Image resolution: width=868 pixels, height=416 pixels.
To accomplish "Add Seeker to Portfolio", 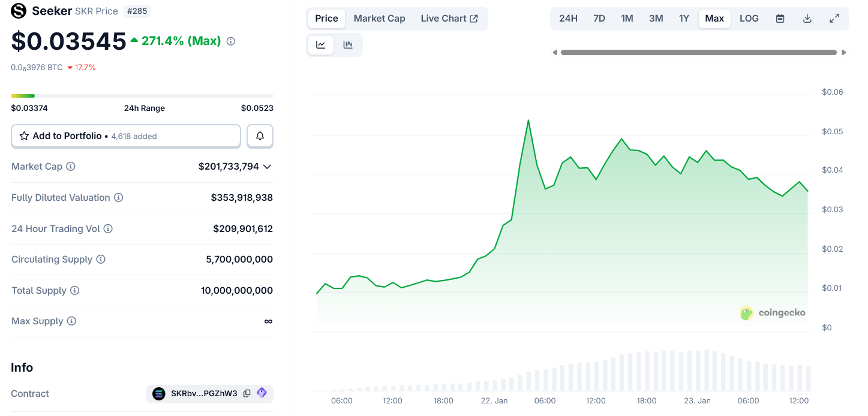I will point(125,136).
